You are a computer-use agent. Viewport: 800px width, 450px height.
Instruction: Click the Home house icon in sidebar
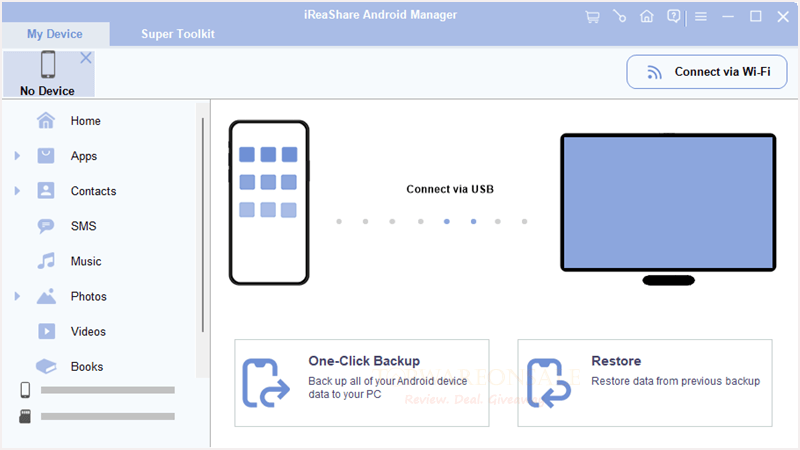[46, 120]
